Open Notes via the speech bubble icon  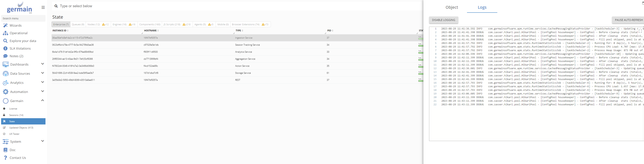coord(5,56)
